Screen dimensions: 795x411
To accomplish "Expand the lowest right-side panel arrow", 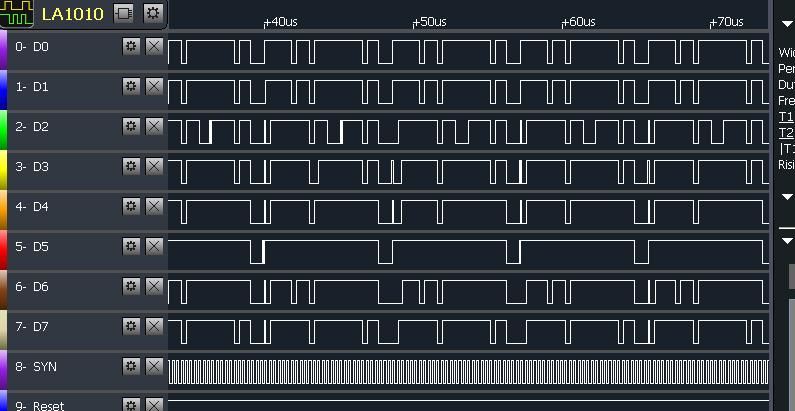I will 787,240.
